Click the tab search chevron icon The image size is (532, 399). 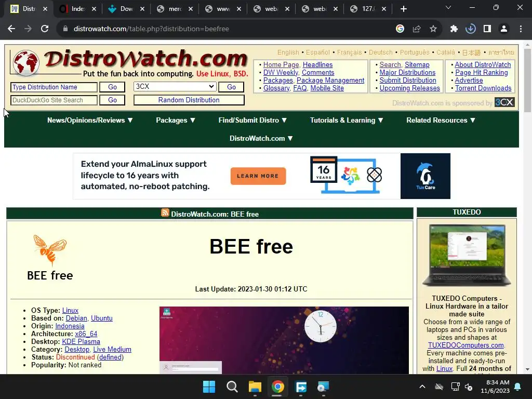[x=448, y=7]
